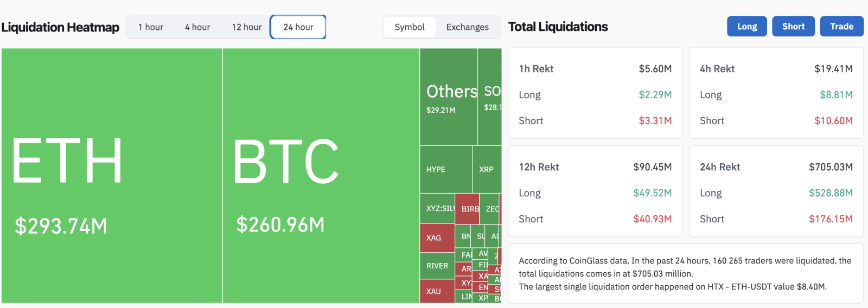Select the HYPE heatmap block

tap(445, 169)
